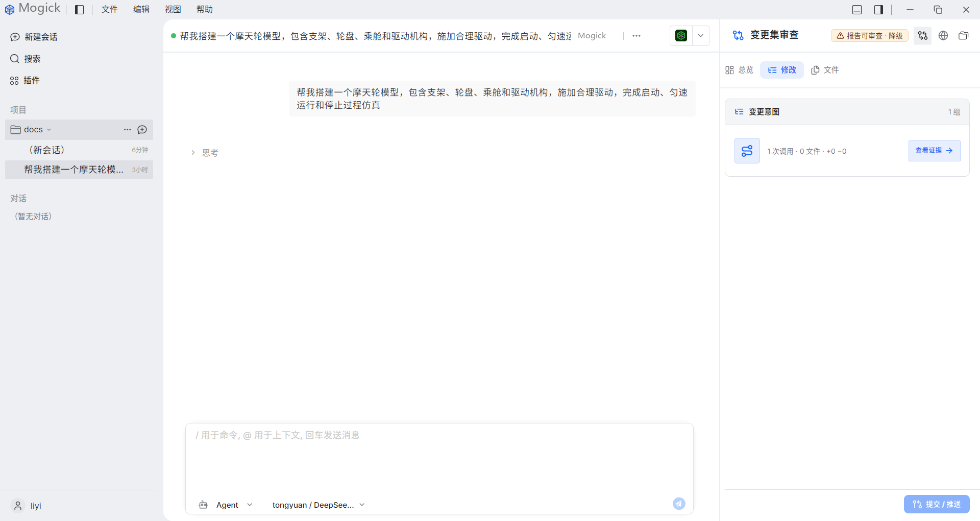
Task: Click the 项目 section label
Action: click(18, 110)
